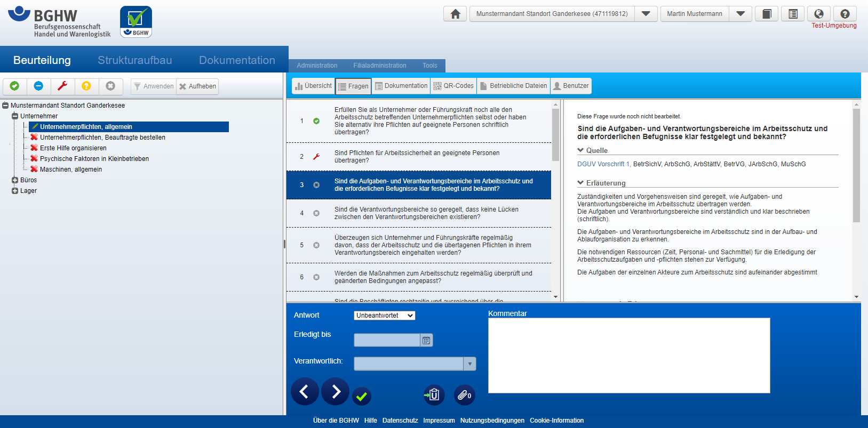Open the Cookie-Information footer link

557,421
